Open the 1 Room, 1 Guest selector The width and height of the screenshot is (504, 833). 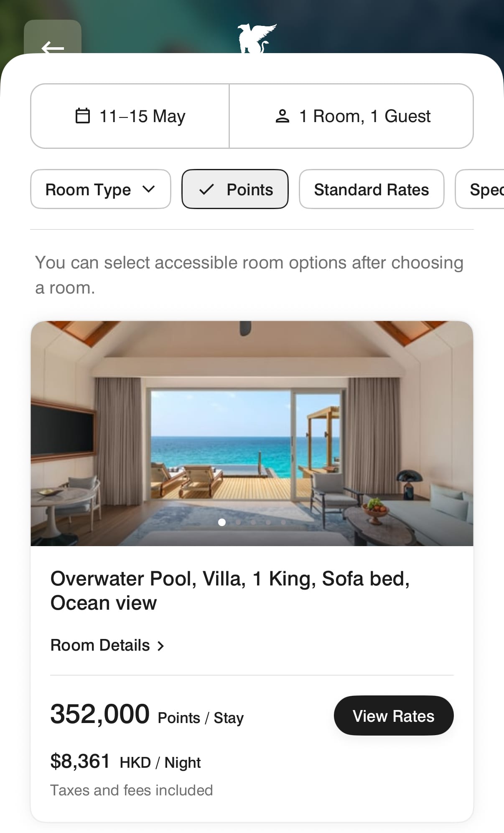click(x=351, y=116)
